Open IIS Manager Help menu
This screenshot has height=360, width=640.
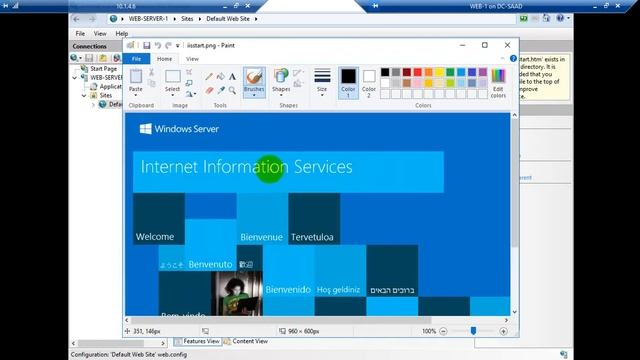click(x=122, y=33)
